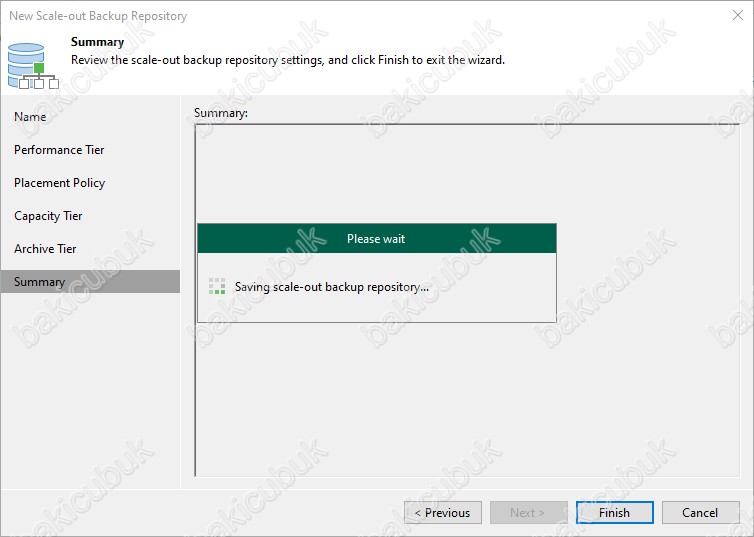Click the disabled Next button
Image resolution: width=754 pixels, height=537 pixels.
(x=528, y=512)
